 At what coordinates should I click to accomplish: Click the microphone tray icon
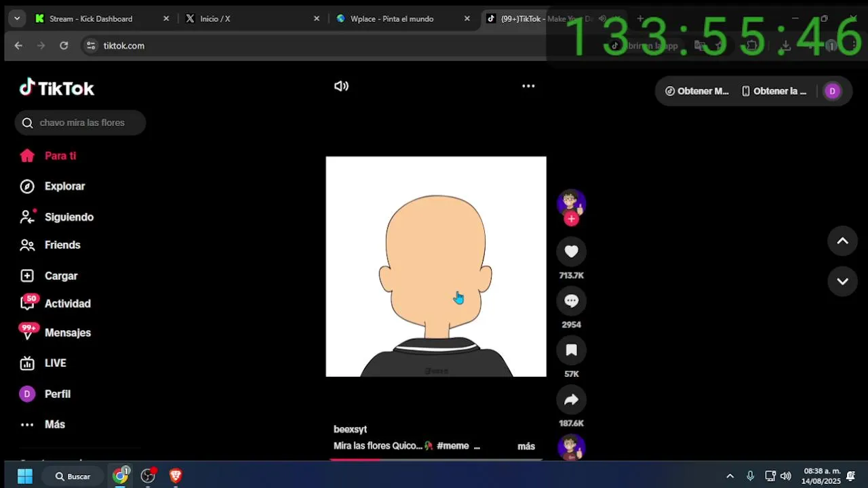coord(750,476)
